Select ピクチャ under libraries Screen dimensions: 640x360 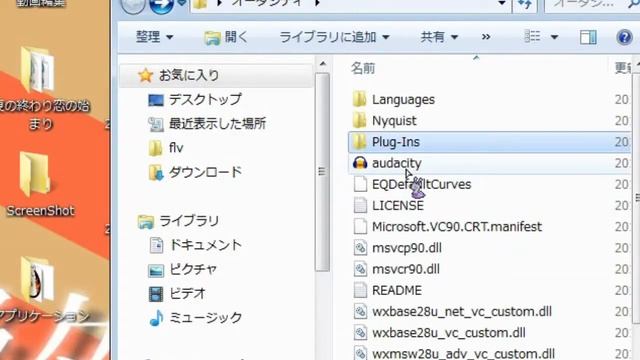(x=193, y=269)
